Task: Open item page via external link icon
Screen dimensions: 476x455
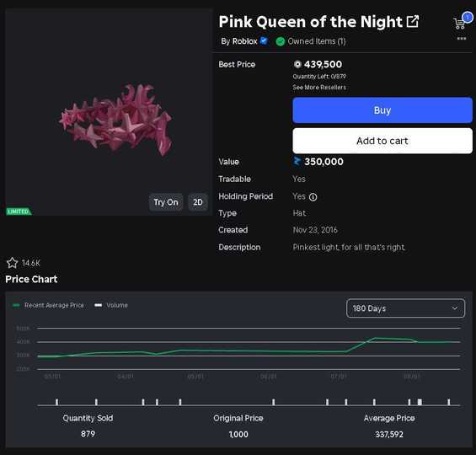Action: 413,22
